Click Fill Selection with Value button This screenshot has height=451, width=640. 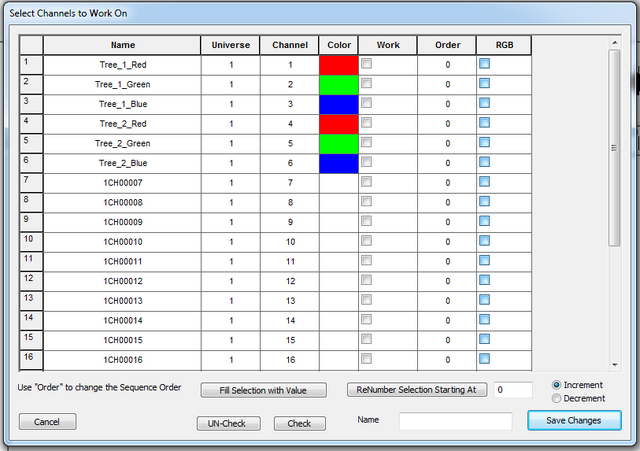coord(263,390)
